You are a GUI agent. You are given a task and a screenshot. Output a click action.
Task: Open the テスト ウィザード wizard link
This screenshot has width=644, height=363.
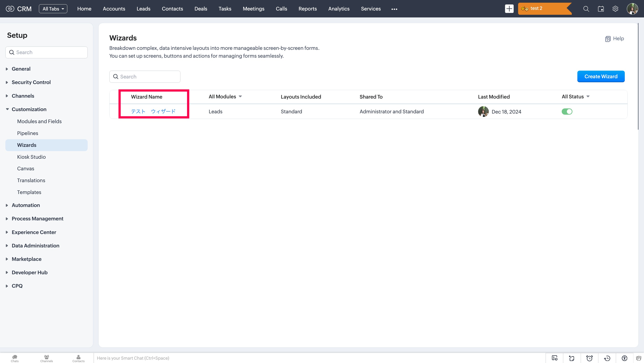[153, 111]
